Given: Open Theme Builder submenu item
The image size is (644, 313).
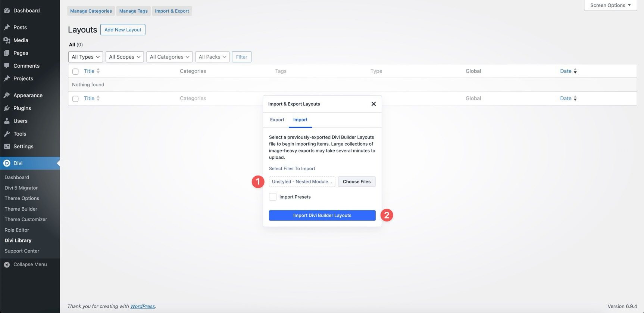Looking at the screenshot, I should [21, 209].
